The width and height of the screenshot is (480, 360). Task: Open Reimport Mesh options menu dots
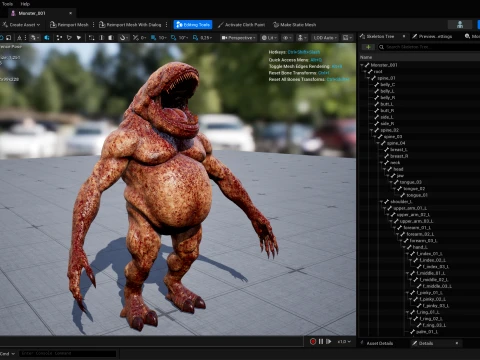click(93, 25)
